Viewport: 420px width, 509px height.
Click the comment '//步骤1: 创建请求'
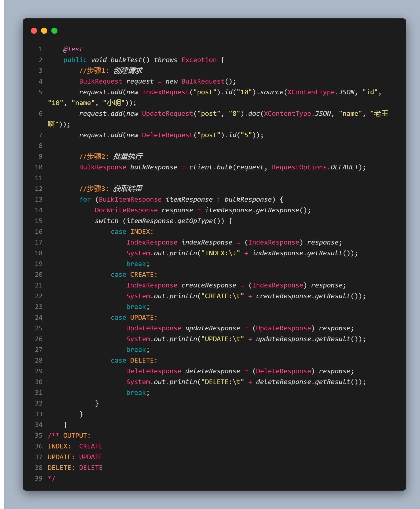[x=111, y=71]
